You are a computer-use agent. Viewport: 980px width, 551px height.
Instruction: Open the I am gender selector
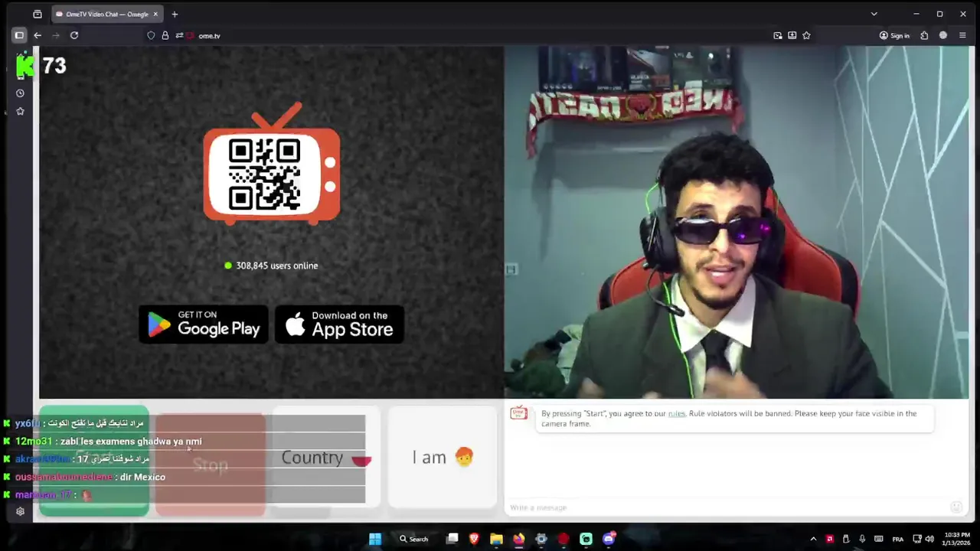coord(443,458)
